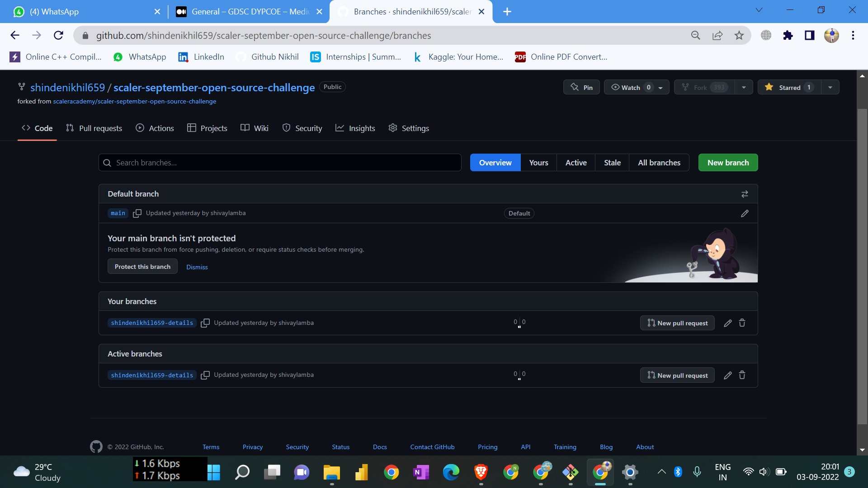Image resolution: width=868 pixels, height=488 pixels.
Task: Open the Starred lists dropdown
Action: 830,87
